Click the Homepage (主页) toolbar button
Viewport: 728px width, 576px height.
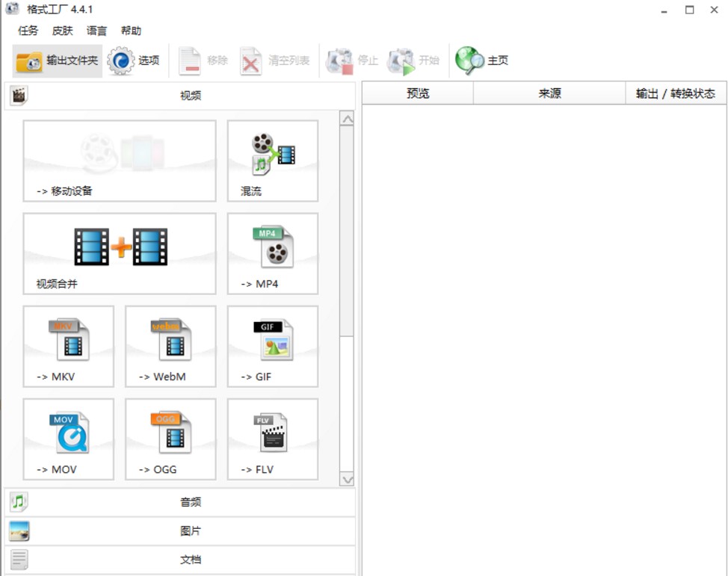pyautogui.click(x=483, y=61)
